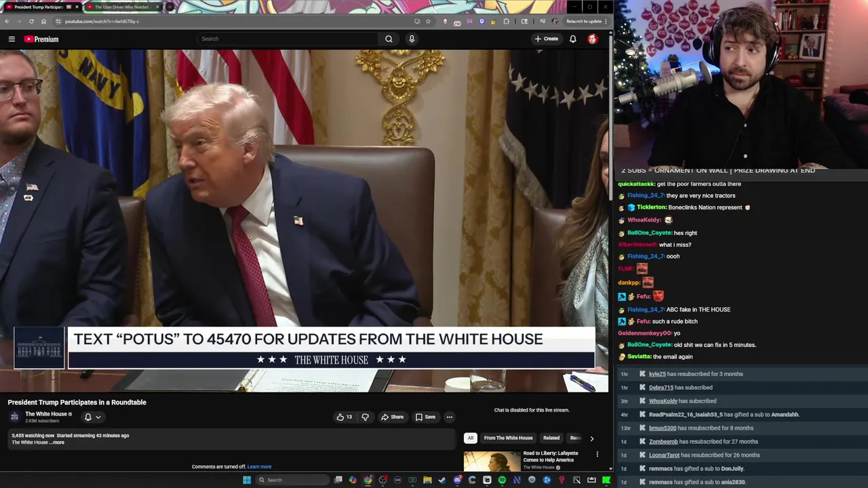Open options for Road to Liberty video
The height and width of the screenshot is (488, 868).
pos(597,454)
